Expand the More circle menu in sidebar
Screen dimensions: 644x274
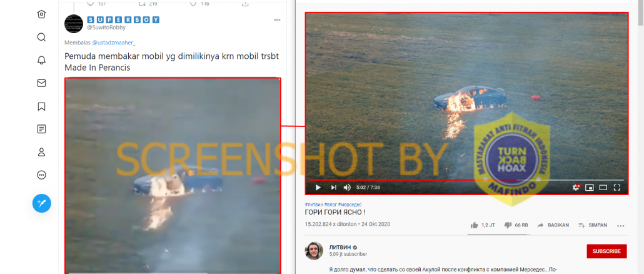click(41, 175)
